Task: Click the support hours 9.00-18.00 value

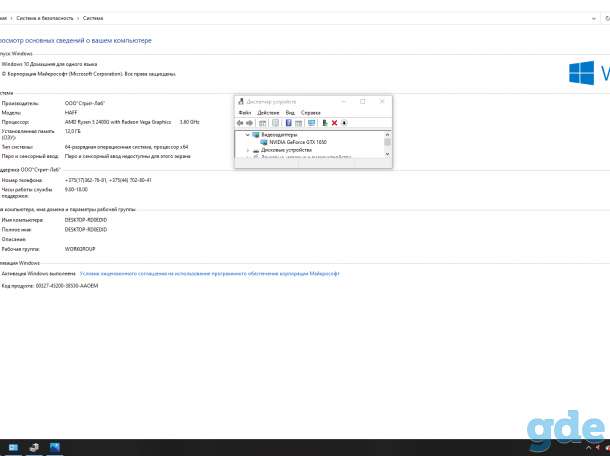Action: click(76, 190)
